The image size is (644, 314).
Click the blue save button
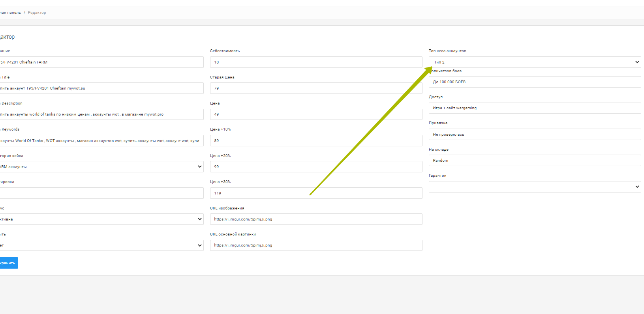tap(8, 263)
